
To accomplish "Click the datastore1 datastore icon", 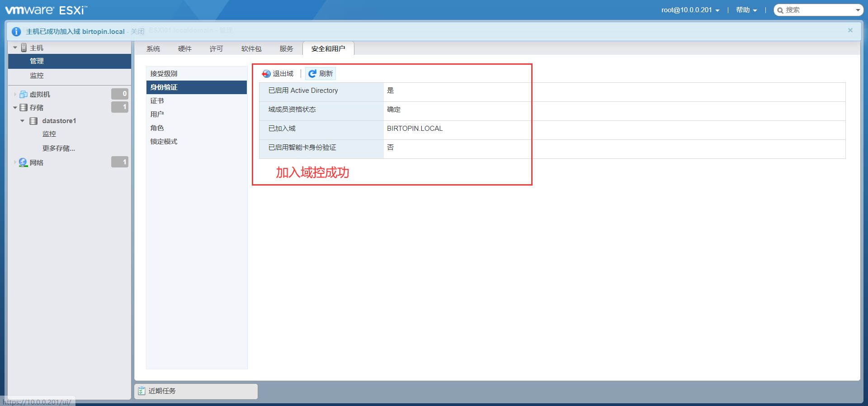I will pos(33,121).
